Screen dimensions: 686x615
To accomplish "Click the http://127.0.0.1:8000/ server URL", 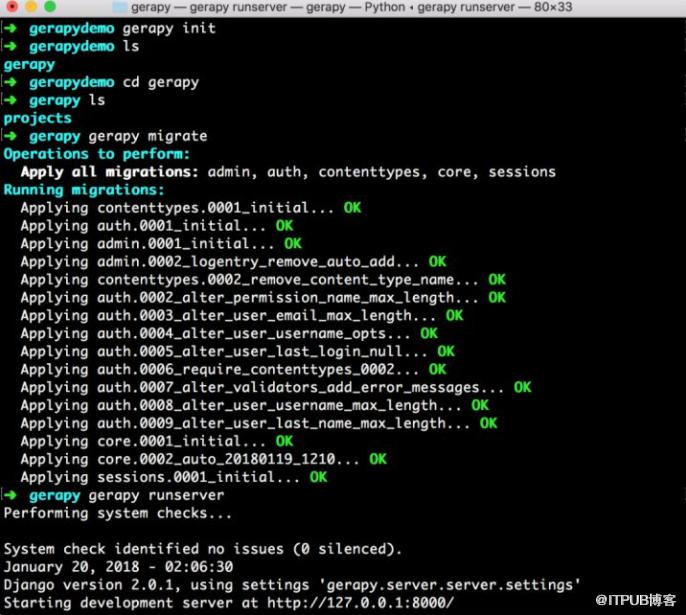I will (360, 603).
